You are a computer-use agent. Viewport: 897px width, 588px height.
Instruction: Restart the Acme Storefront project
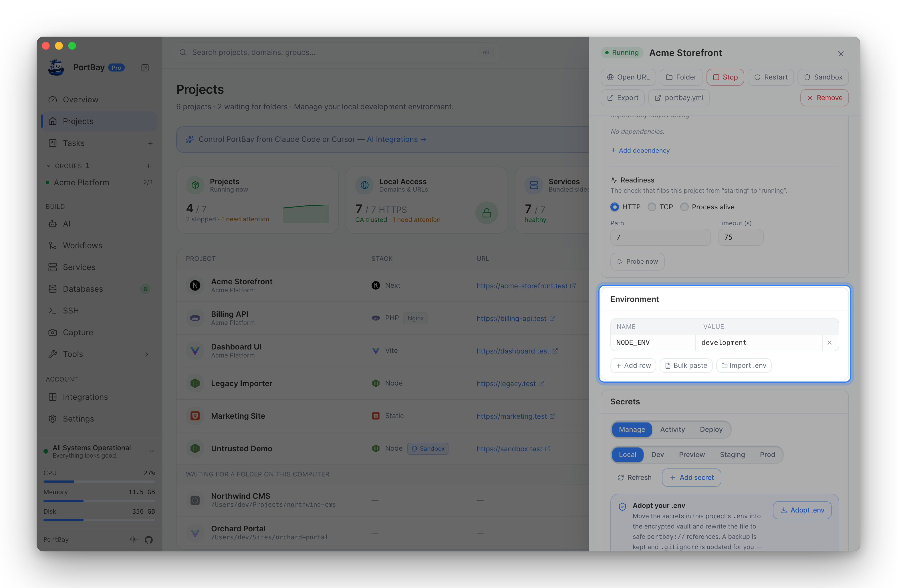click(770, 77)
